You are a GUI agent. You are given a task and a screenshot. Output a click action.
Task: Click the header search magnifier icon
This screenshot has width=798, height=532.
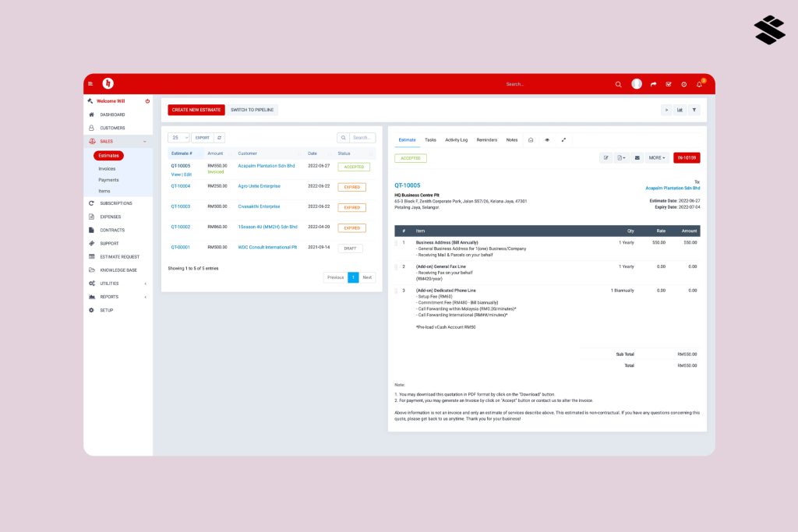click(618, 84)
